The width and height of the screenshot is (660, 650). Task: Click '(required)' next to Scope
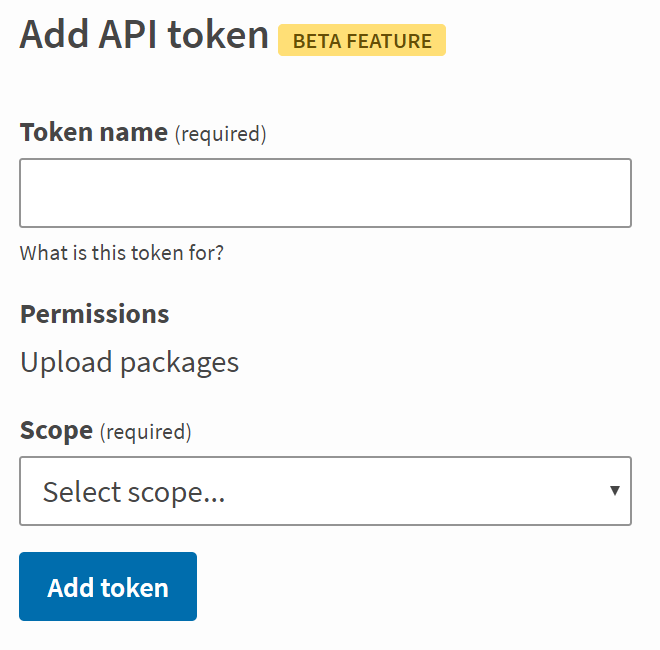tap(146, 432)
